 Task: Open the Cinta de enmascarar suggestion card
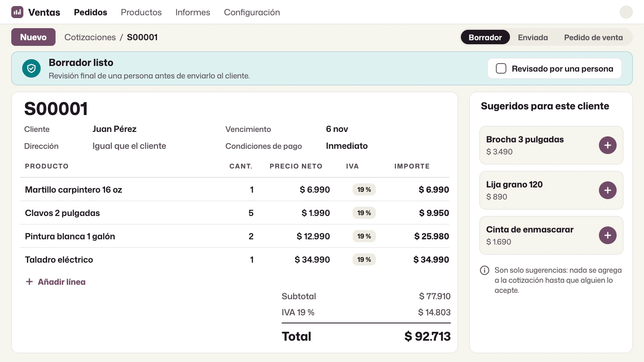point(551,235)
